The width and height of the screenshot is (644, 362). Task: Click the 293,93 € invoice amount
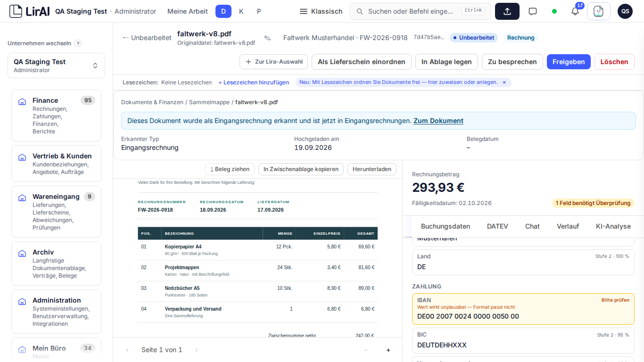click(x=438, y=188)
